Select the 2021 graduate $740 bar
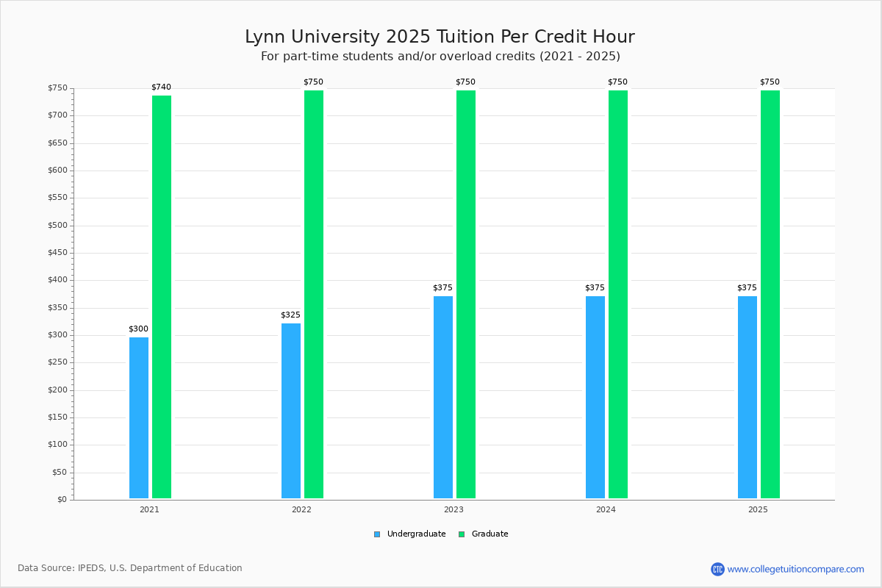The width and height of the screenshot is (882, 588). pos(162,297)
